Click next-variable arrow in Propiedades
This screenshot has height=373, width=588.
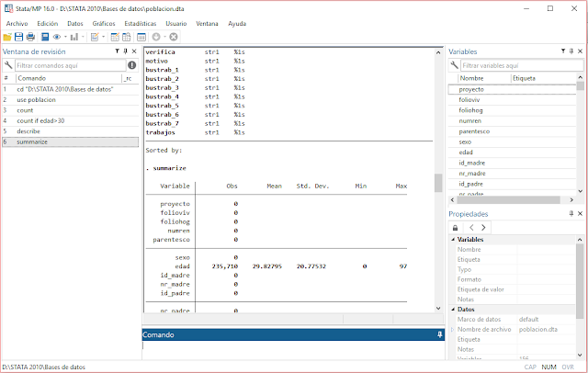[483, 228]
